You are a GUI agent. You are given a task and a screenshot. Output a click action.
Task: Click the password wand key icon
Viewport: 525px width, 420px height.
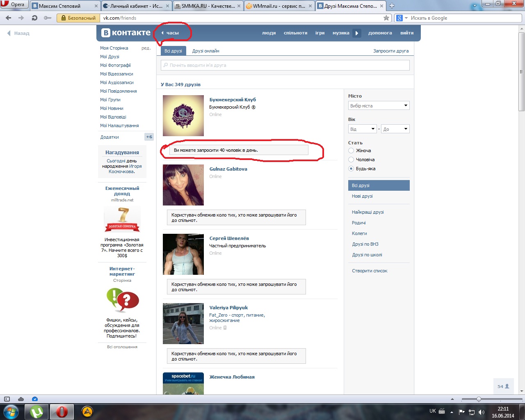tap(48, 18)
